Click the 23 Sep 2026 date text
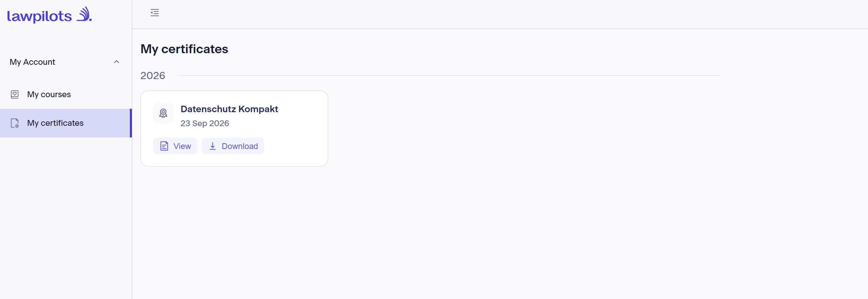868x299 pixels. [205, 123]
